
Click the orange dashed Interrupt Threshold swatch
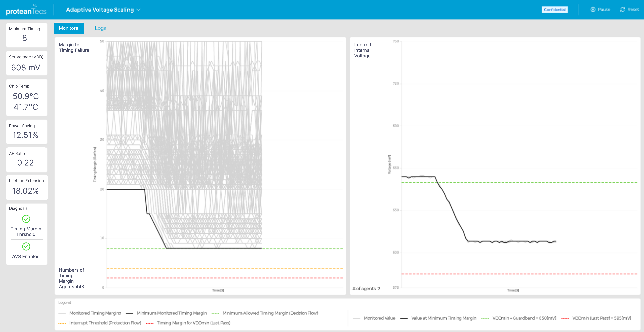(x=62, y=323)
